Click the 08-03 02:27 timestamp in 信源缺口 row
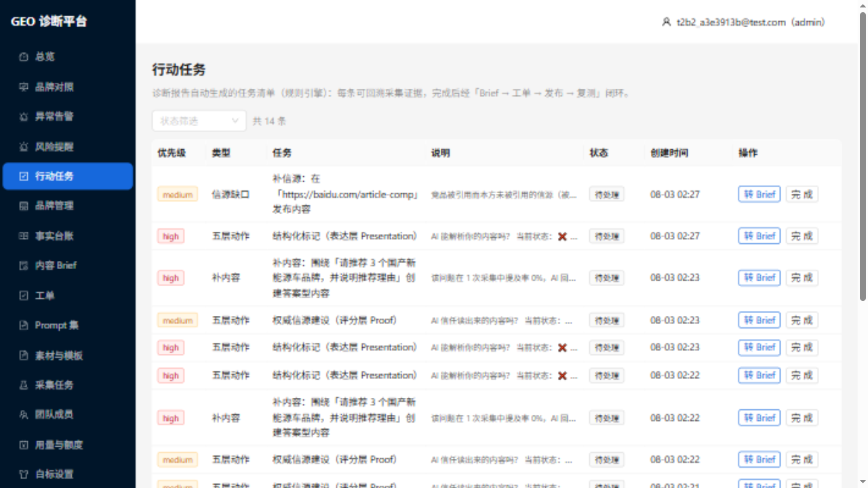Viewport: 868px width, 488px height. (675, 195)
